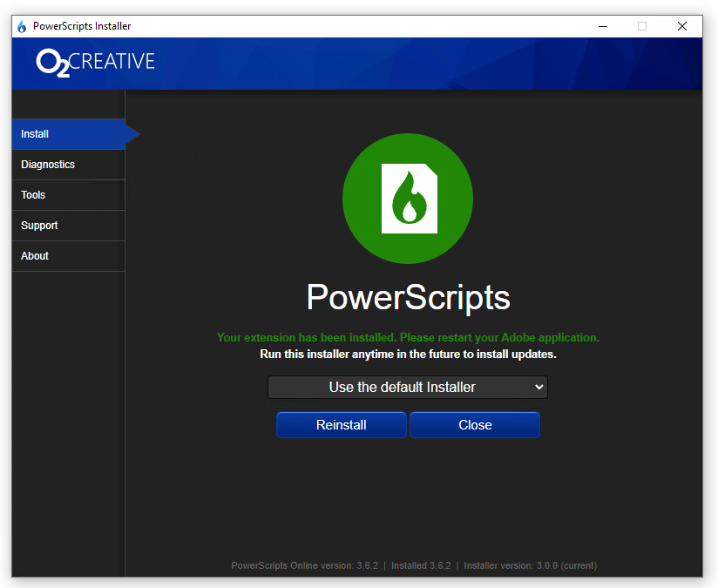This screenshot has width=718, height=588.
Task: Click the blue Close button
Action: [x=475, y=425]
